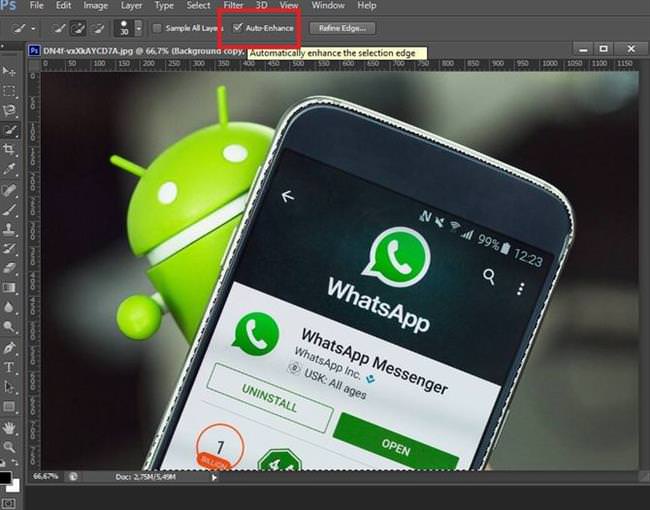
Task: Choose the Subtract from selection mode button
Action: coord(97,28)
